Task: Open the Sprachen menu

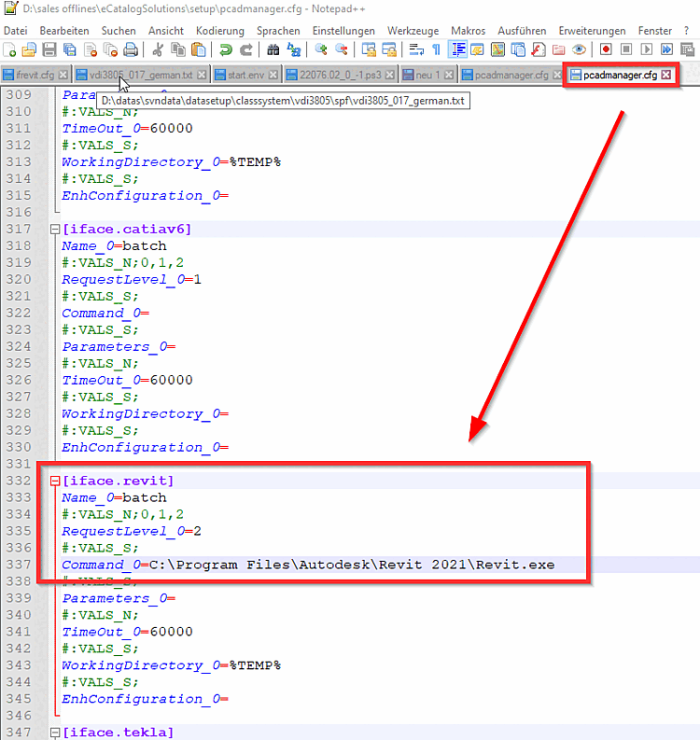Action: (278, 31)
